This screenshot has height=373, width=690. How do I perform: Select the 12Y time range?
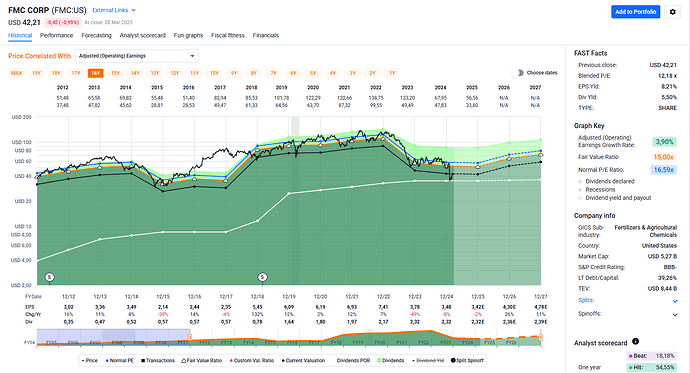pyautogui.click(x=175, y=73)
